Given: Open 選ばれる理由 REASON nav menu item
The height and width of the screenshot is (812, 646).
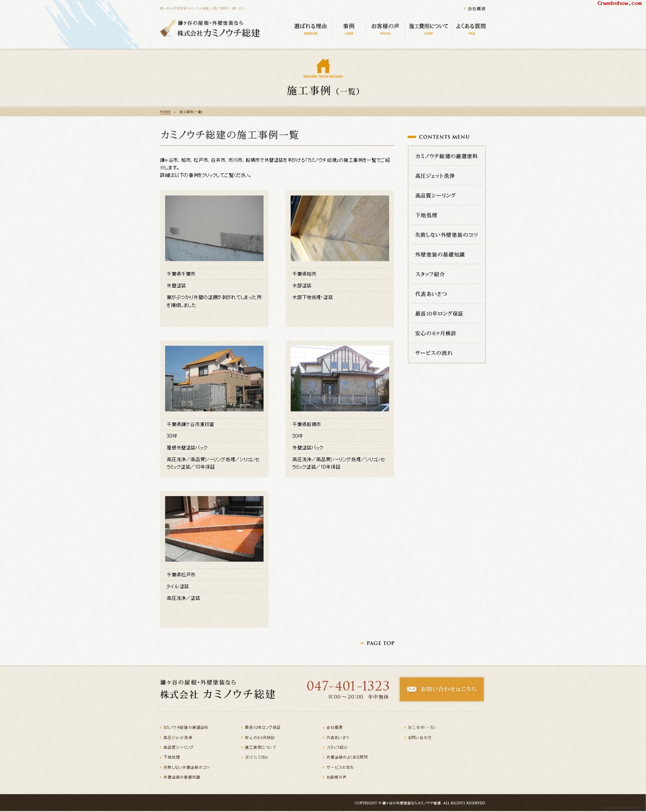Looking at the screenshot, I should tap(310, 29).
